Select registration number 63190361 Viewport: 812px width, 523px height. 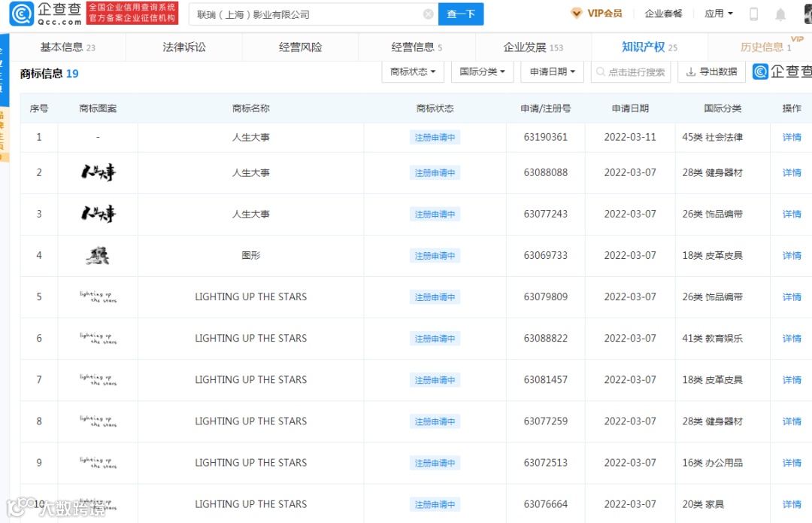tap(545, 137)
